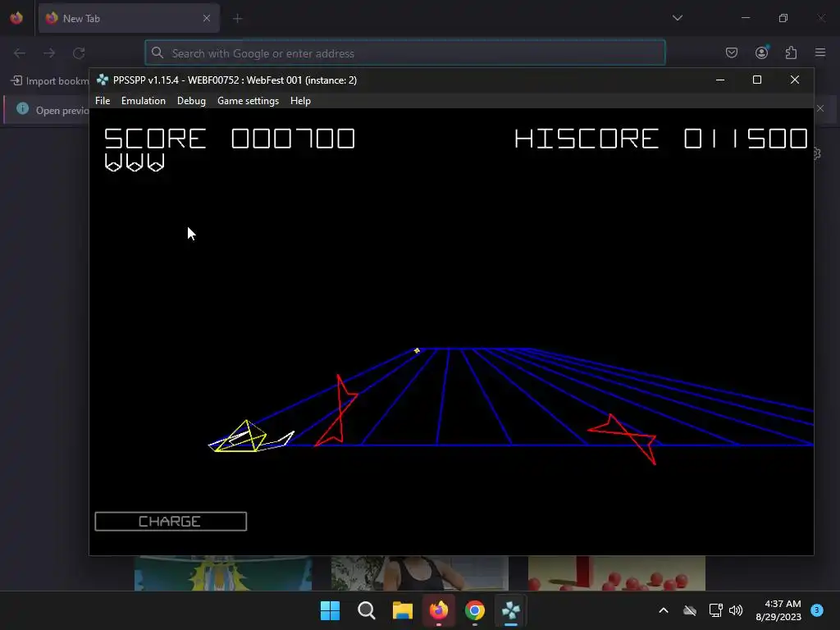
Task: Click the cloud sync tray icon
Action: (x=690, y=610)
